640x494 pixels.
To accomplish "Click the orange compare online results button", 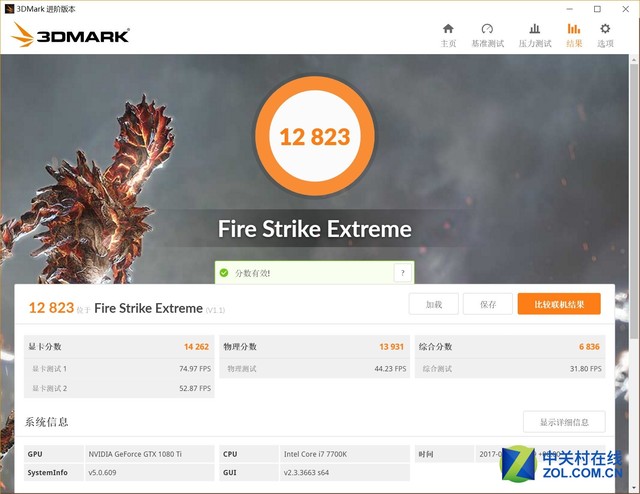I will point(559,304).
